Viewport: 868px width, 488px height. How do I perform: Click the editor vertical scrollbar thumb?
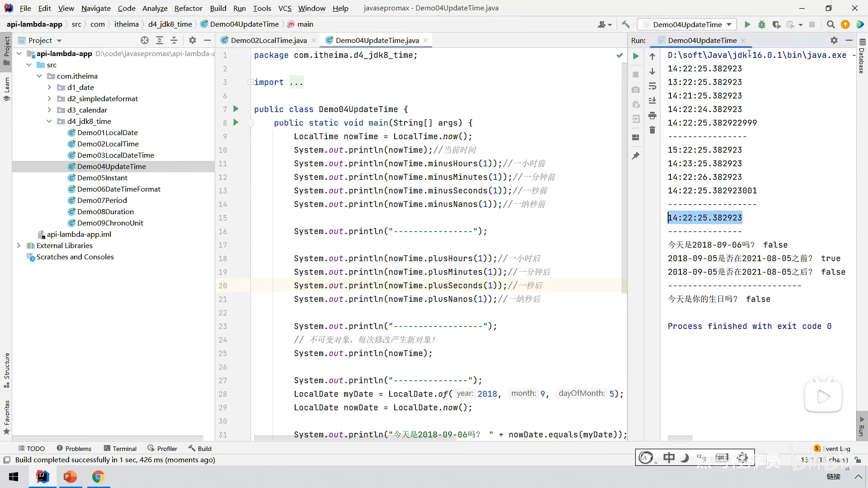624,176
